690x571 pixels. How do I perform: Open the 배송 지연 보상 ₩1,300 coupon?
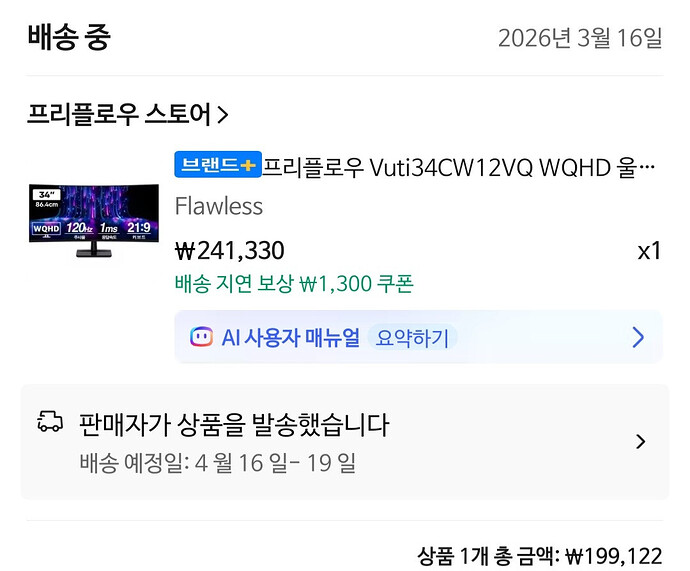tap(294, 284)
